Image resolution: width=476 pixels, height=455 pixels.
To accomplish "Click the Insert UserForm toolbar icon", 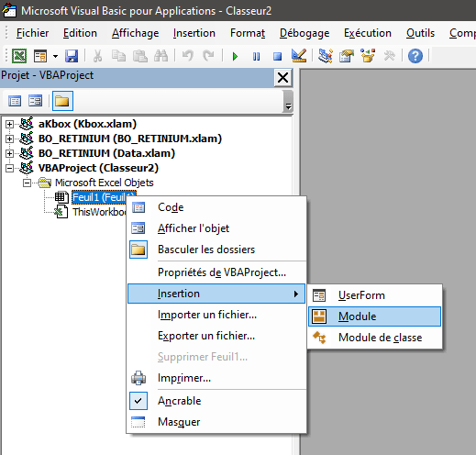I will 40,56.
